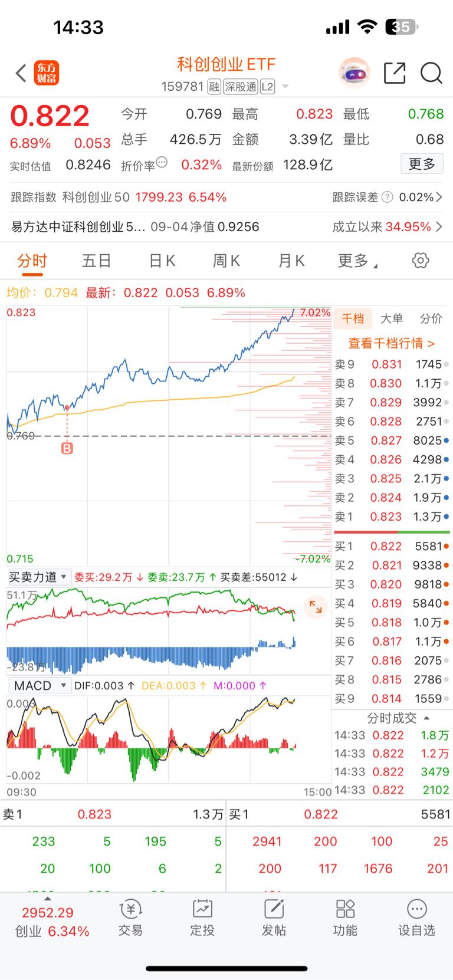
Task: Tap the B buy marker on chart
Action: click(67, 449)
